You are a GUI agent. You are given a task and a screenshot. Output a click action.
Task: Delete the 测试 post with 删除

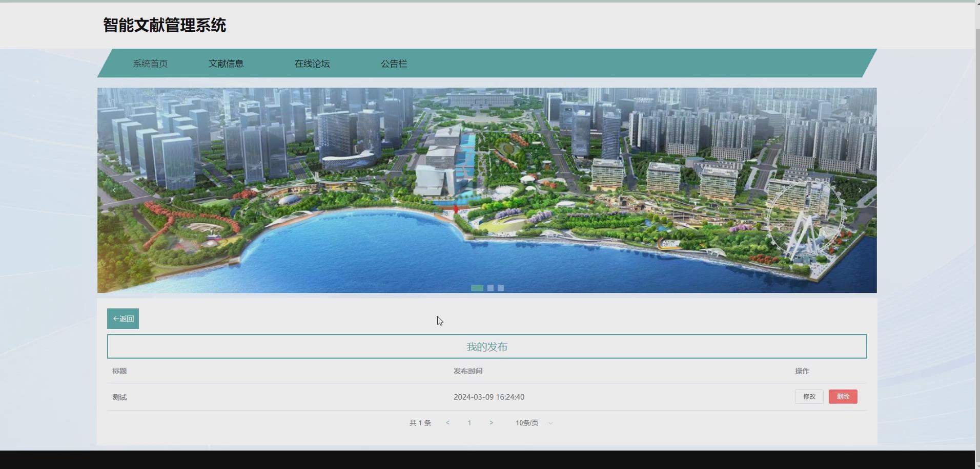tap(843, 396)
